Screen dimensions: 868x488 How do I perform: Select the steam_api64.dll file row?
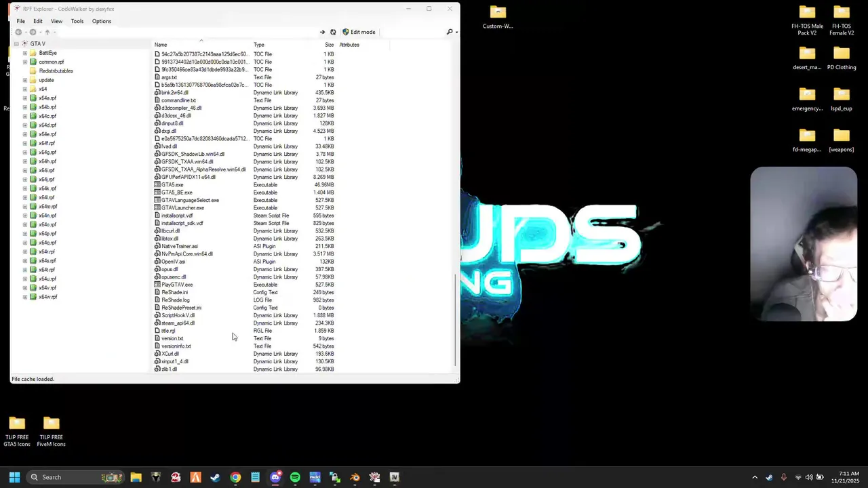[x=244, y=323]
